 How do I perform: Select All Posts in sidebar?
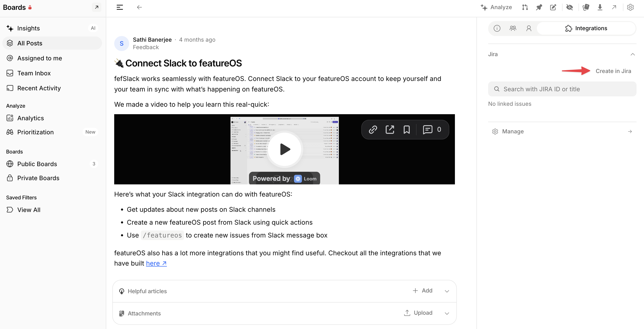pos(52,43)
